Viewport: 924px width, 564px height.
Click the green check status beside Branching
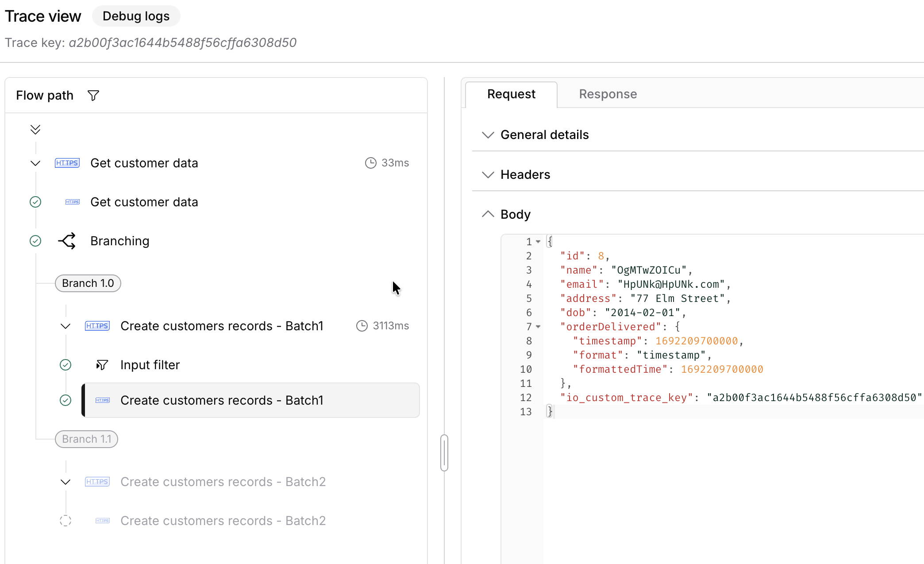click(35, 241)
